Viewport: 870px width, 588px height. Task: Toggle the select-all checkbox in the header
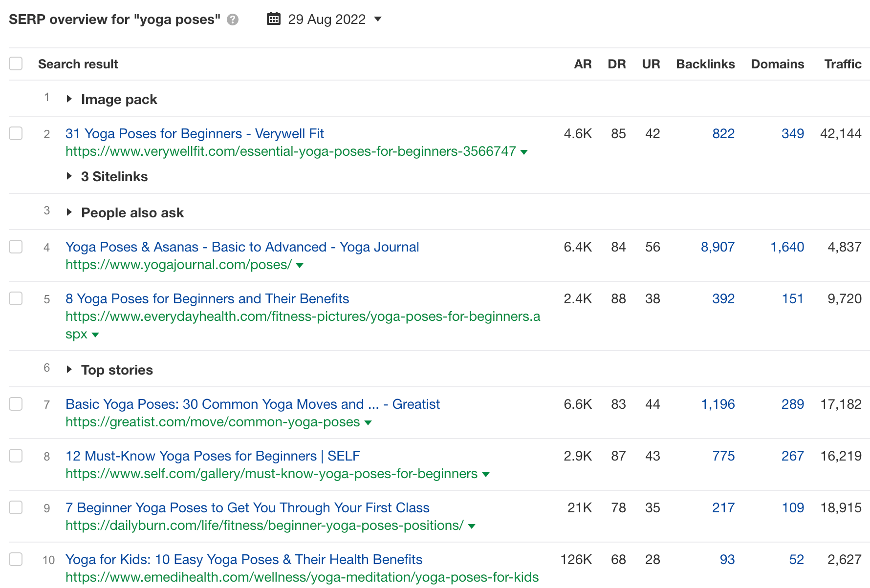[x=16, y=63]
